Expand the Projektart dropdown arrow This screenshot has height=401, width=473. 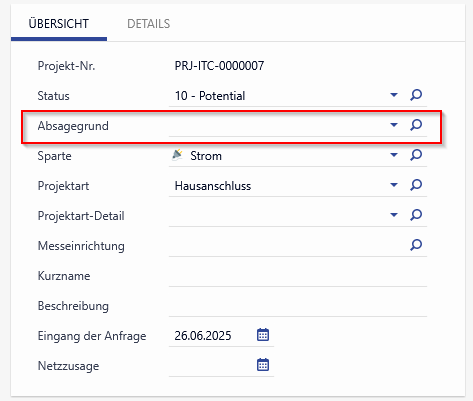coord(394,185)
